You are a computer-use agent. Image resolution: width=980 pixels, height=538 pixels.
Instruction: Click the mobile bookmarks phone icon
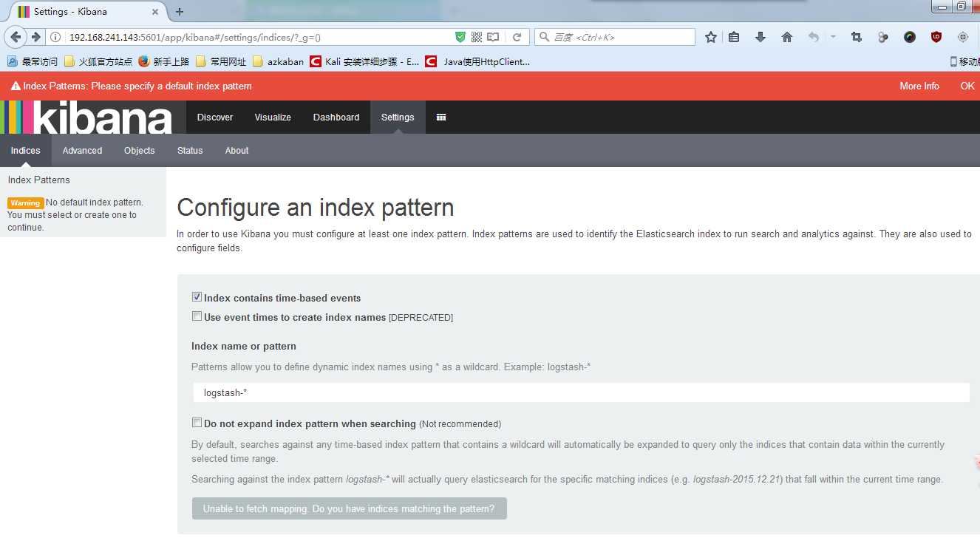(x=953, y=61)
